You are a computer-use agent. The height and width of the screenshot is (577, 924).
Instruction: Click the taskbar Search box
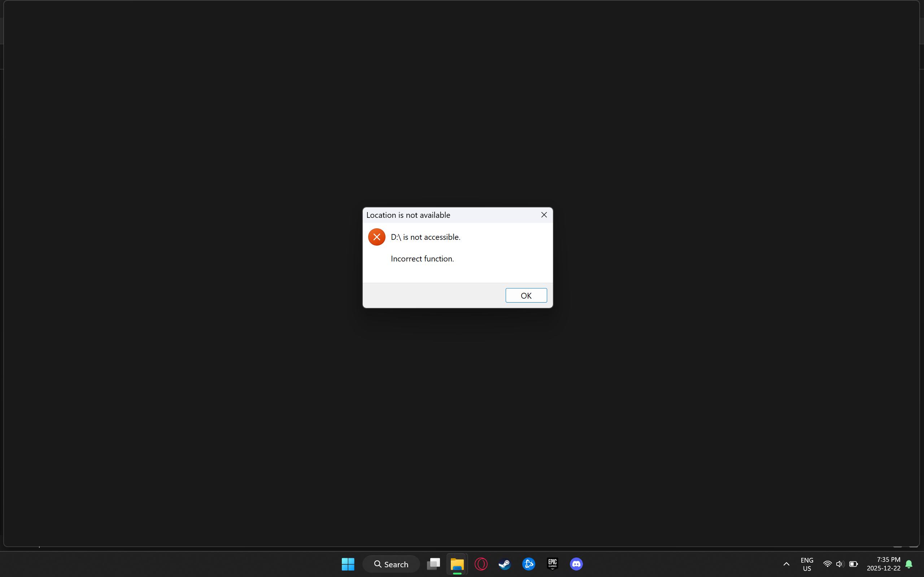[x=391, y=564]
